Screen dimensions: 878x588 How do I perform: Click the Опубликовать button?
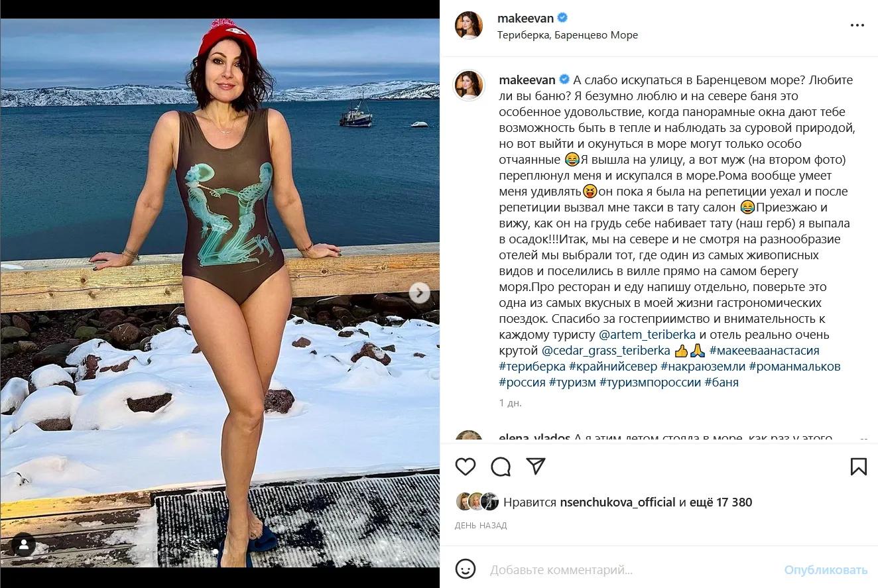tap(826, 569)
